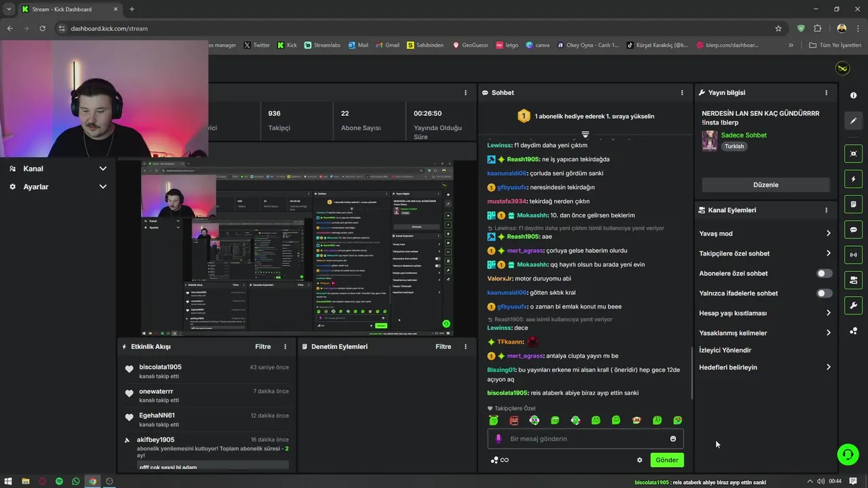Open Etkinlik Akışı panel three-dot menu
Viewport: 868px width, 488px height.
click(285, 346)
